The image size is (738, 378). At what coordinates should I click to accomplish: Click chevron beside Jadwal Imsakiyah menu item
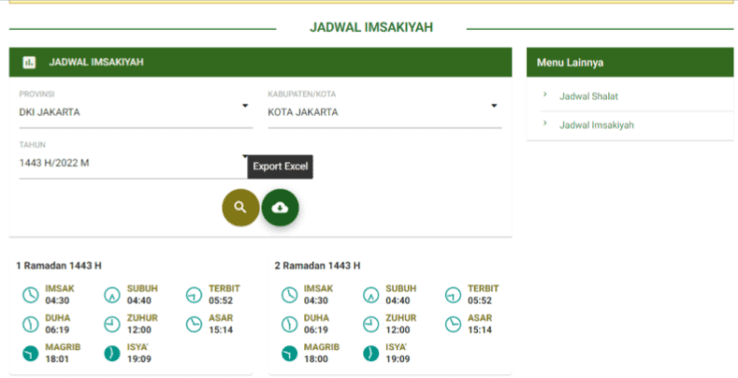click(x=545, y=123)
